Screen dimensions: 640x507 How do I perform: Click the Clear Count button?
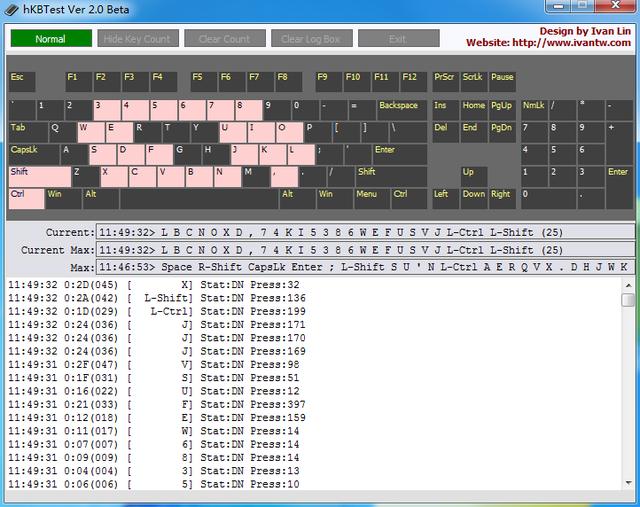(x=225, y=38)
